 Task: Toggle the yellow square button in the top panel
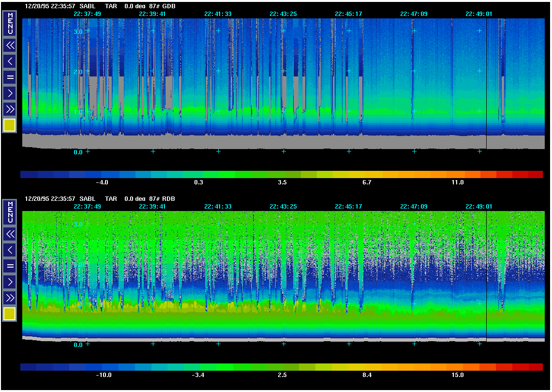point(10,125)
